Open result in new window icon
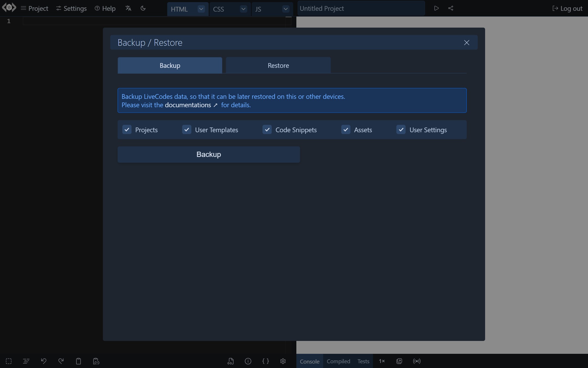588x368 pixels. [x=399, y=361]
